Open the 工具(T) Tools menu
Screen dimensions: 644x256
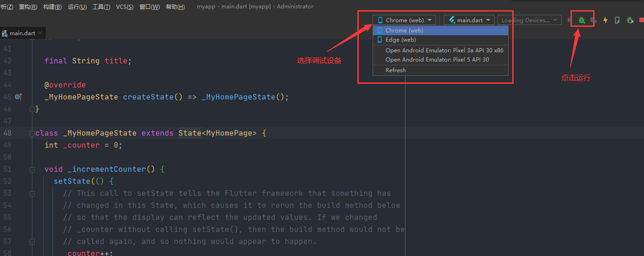click(101, 7)
